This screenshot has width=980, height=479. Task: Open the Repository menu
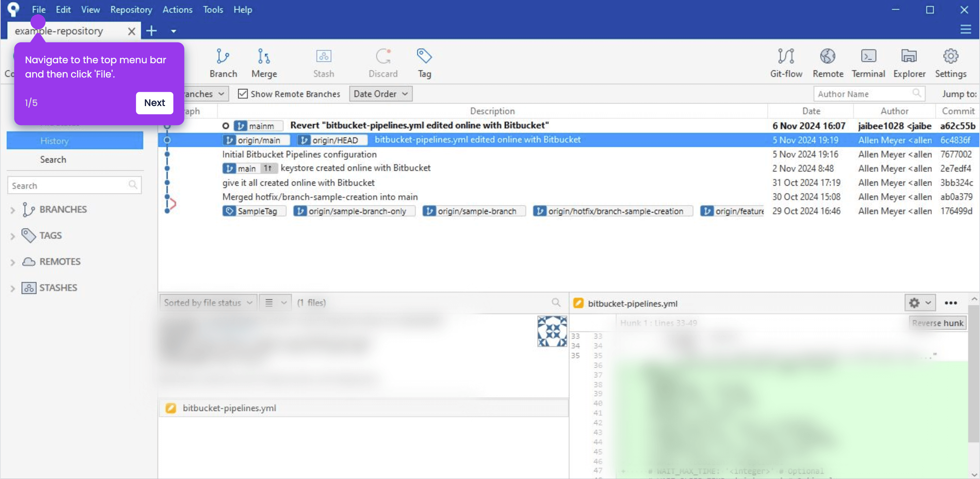tap(131, 10)
